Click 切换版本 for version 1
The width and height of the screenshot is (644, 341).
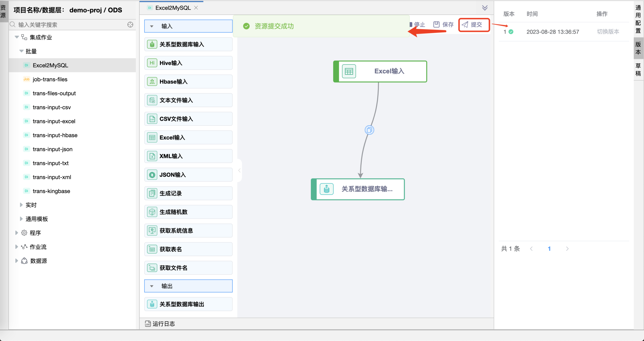[x=608, y=32]
